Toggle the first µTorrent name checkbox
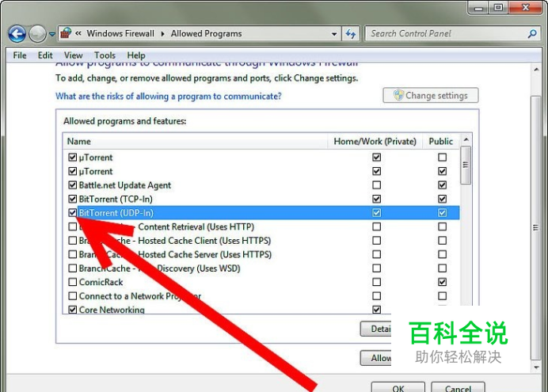Viewport: 548px width, 392px height. click(x=72, y=158)
